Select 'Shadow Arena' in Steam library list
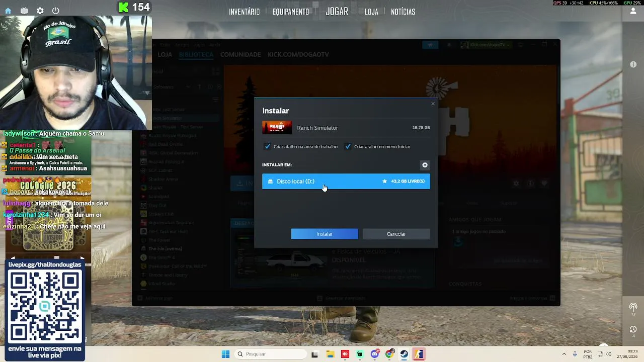The width and height of the screenshot is (644, 362). click(x=163, y=179)
